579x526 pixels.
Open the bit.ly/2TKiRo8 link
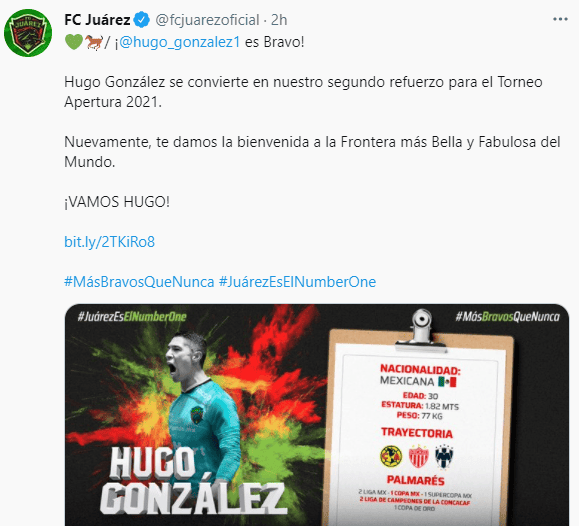tap(110, 242)
